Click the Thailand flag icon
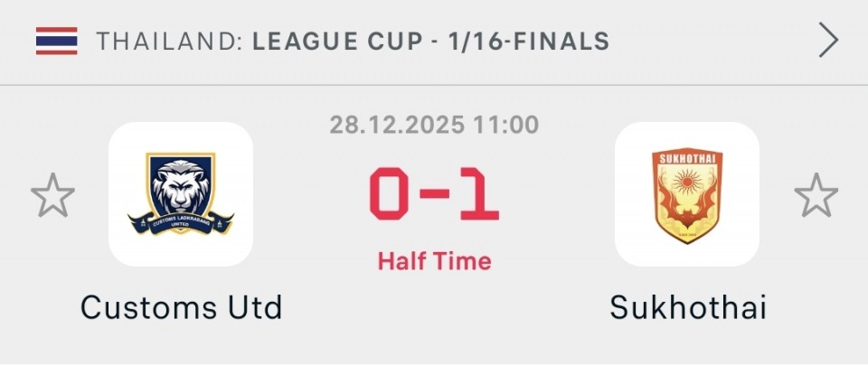 coord(57,41)
